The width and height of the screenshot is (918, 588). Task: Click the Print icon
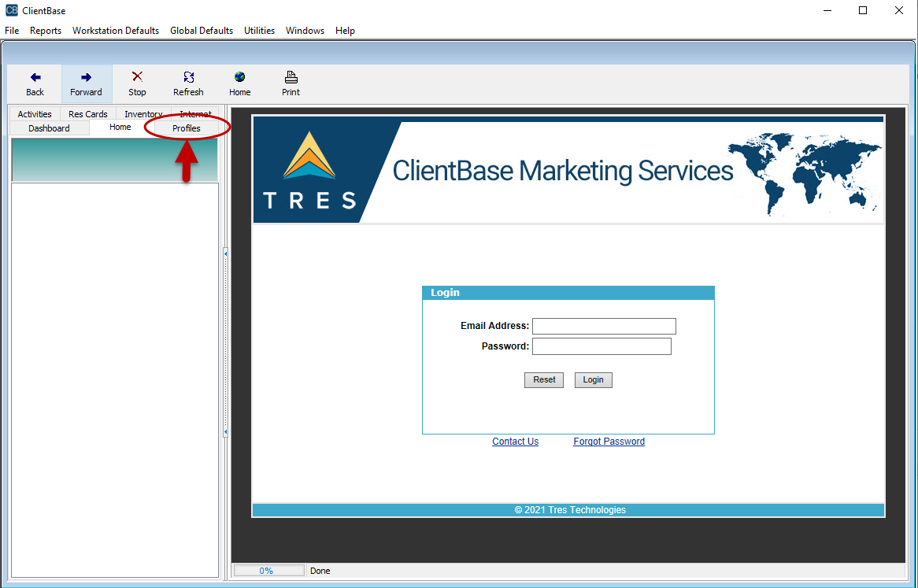pos(291,77)
